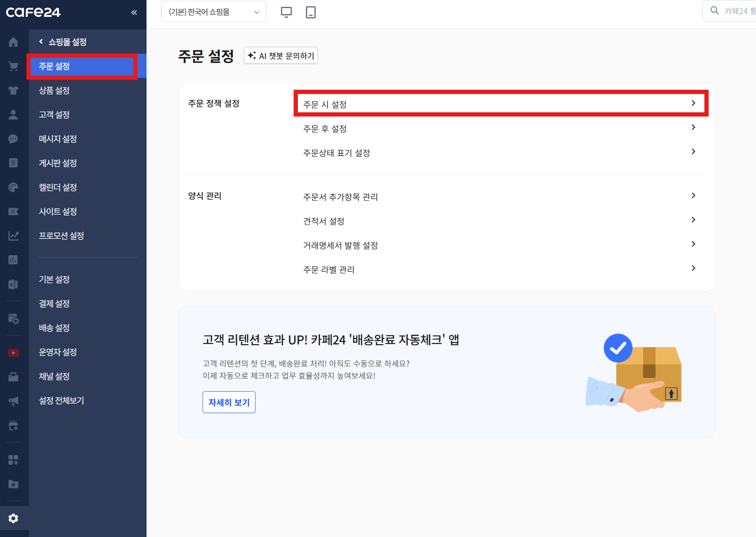The width and height of the screenshot is (756, 537).
Task: Expand the 주문 후 설정 row chevron
Action: coord(693,128)
